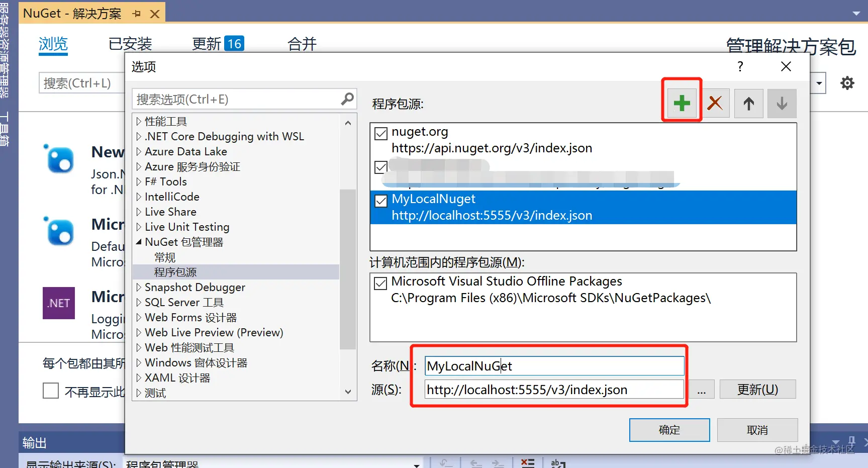Click the green plus add source button
Image resolution: width=868 pixels, height=468 pixels.
click(682, 104)
